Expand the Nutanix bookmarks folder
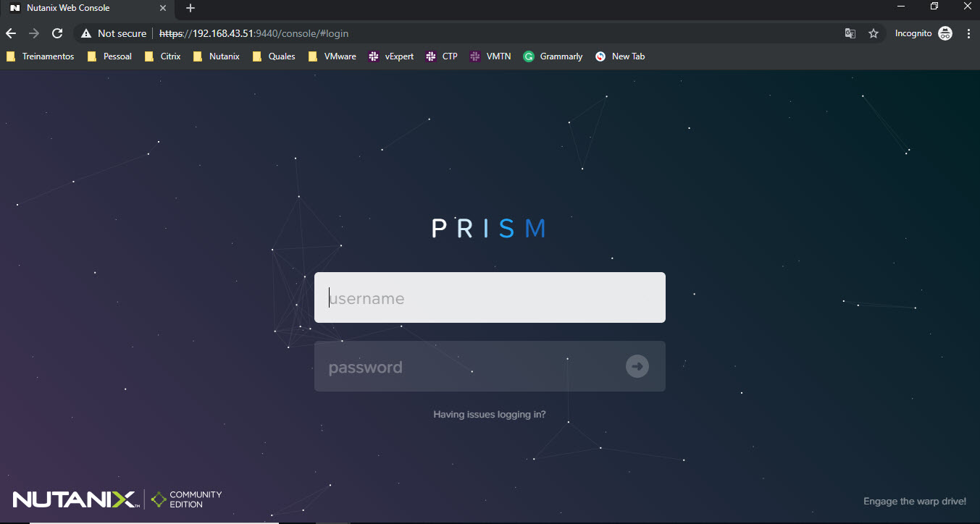Image resolution: width=980 pixels, height=524 pixels. click(217, 56)
